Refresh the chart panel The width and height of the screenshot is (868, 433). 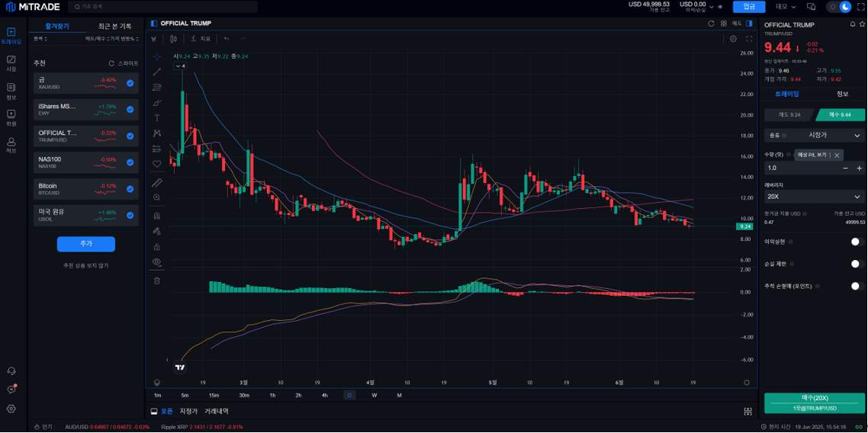tap(712, 23)
